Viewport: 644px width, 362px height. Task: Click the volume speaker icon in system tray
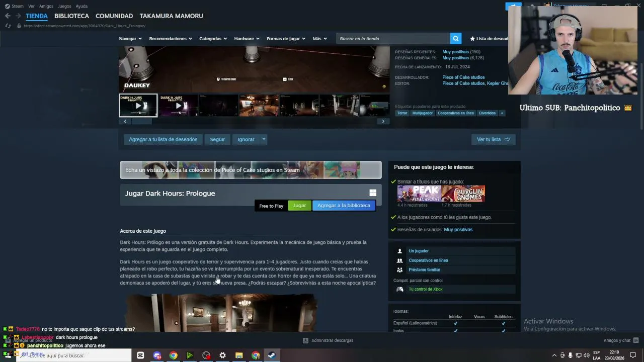pyautogui.click(x=586, y=355)
